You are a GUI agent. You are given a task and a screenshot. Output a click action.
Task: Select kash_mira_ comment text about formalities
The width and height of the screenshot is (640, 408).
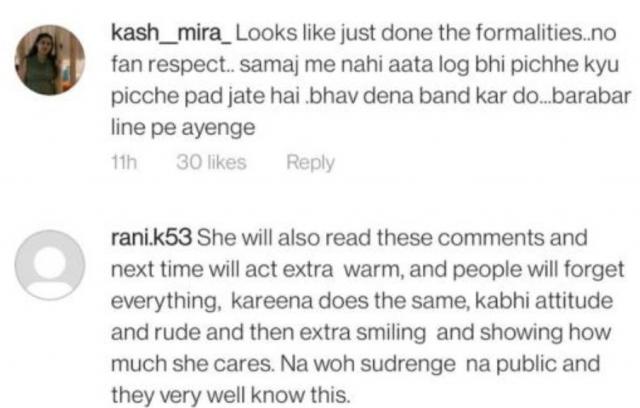pyautogui.click(x=371, y=80)
